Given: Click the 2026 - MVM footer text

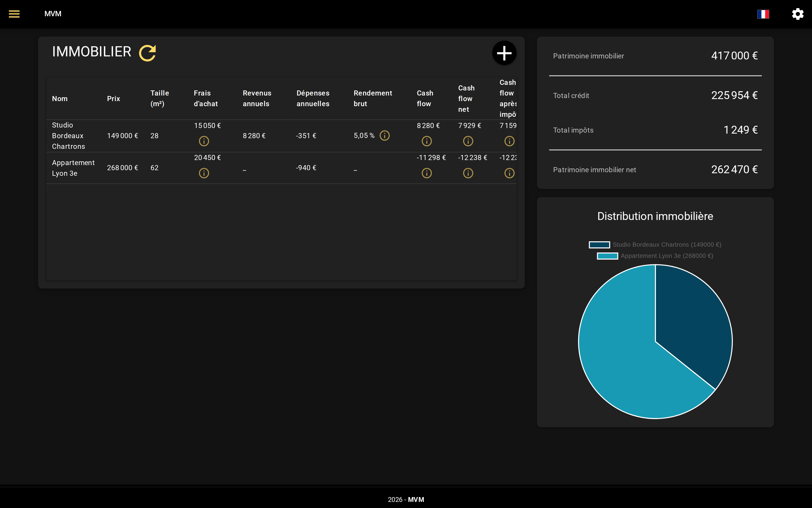Looking at the screenshot, I should pos(406,500).
